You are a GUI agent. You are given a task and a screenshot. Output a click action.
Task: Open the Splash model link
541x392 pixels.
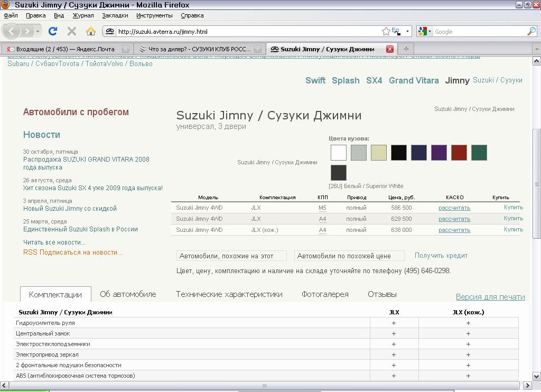(x=346, y=80)
